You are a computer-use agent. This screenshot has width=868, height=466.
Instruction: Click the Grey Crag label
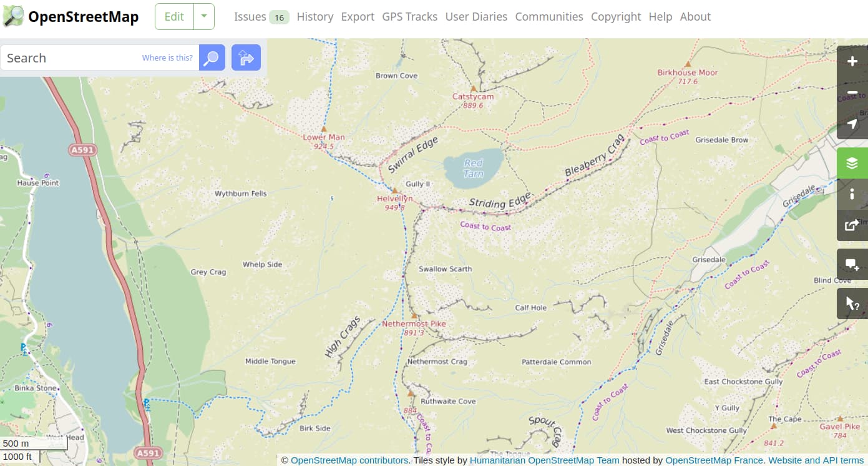click(208, 272)
